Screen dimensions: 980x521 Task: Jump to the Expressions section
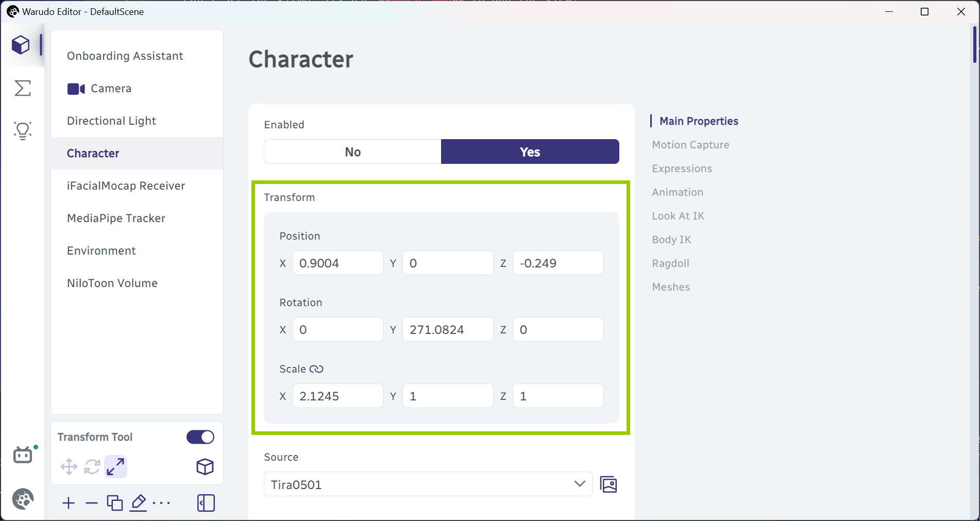click(x=682, y=169)
